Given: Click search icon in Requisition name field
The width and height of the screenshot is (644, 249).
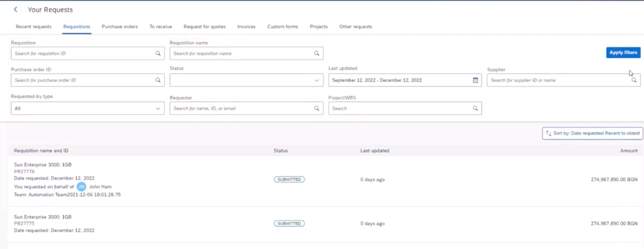Looking at the screenshot, I should pyautogui.click(x=317, y=53).
